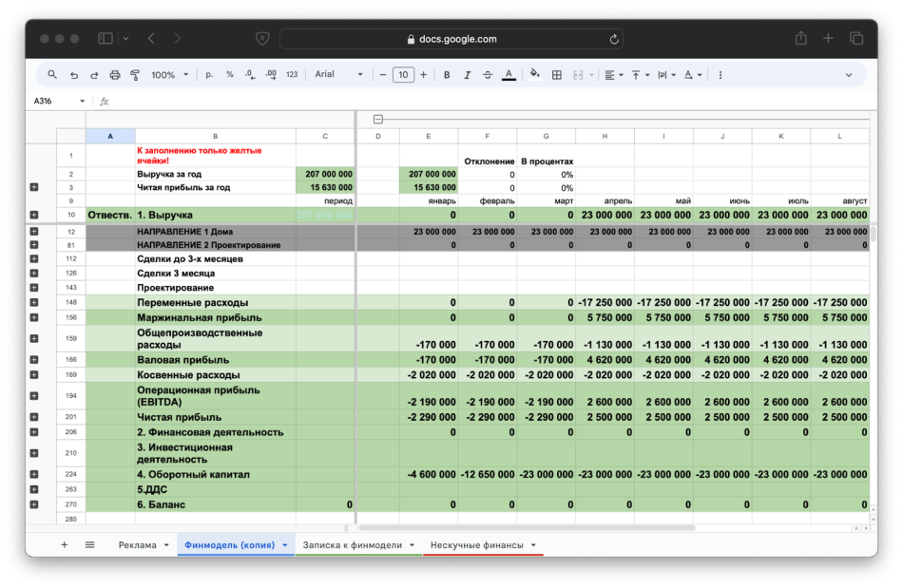Click the name box showing A316
Screen dimensions: 903x588
[x=59, y=102]
